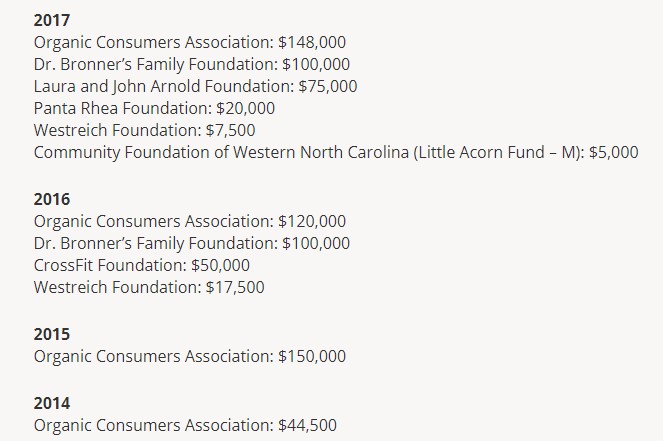Viewport: 663px width, 441px height.
Task: Select the 2014 year heading
Action: [52, 403]
